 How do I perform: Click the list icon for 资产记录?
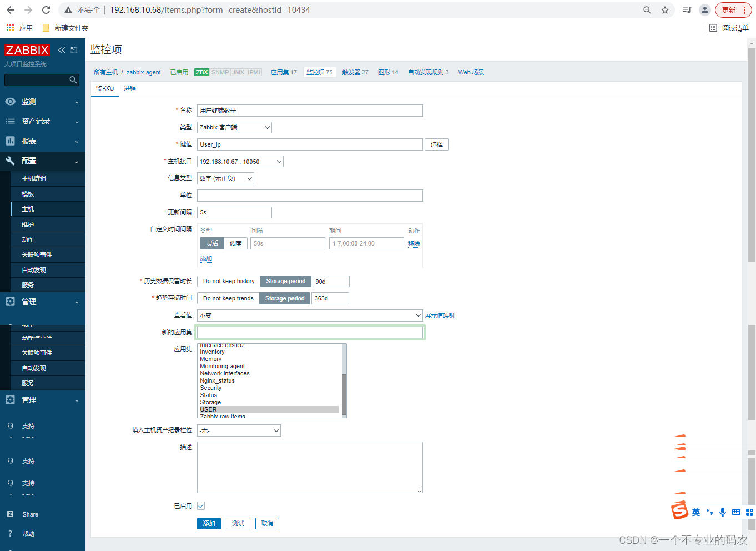point(10,121)
